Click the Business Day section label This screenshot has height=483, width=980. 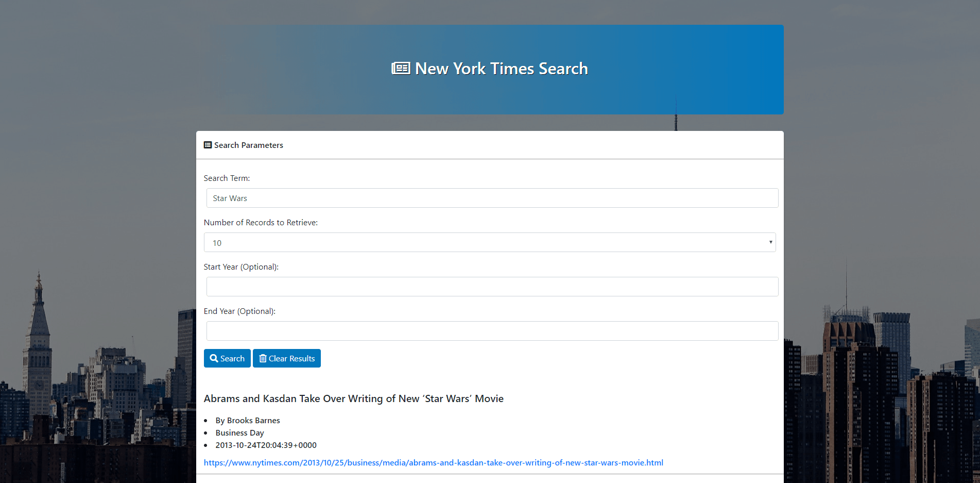pyautogui.click(x=239, y=432)
